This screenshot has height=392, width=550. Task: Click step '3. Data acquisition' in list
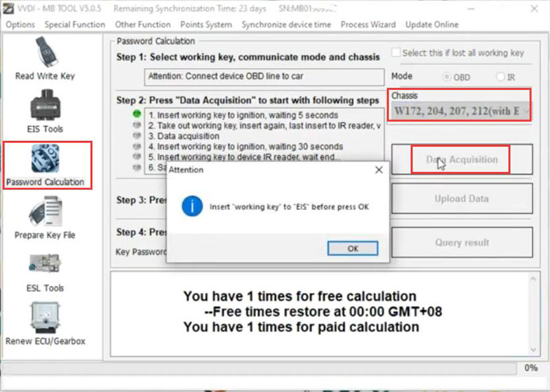point(184,136)
